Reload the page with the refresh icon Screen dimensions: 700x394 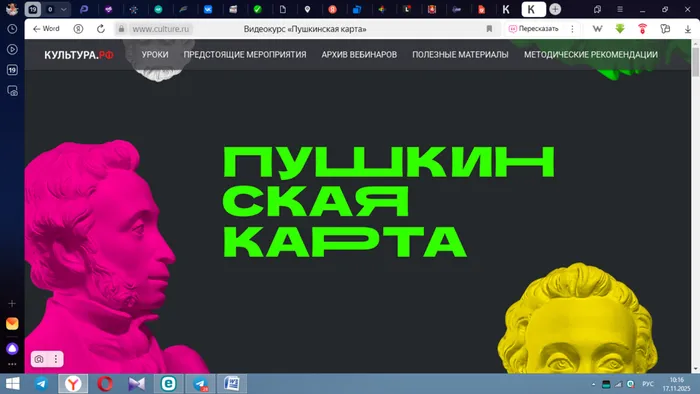101,29
